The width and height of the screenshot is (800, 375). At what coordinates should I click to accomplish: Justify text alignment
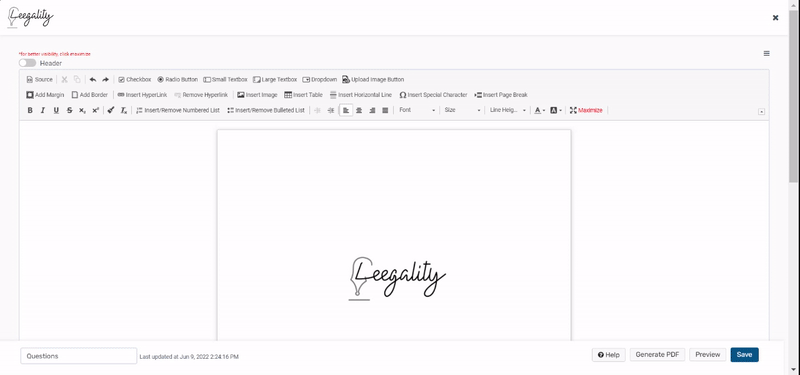[385, 110]
